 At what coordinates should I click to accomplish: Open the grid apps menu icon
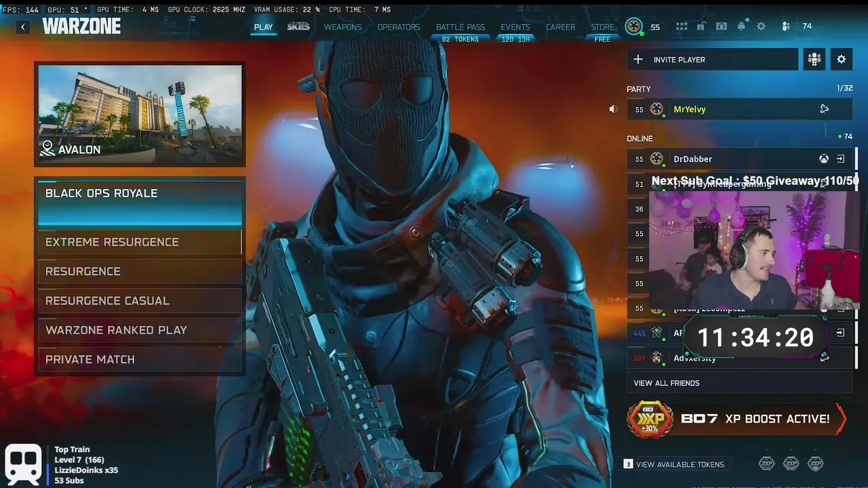click(681, 26)
